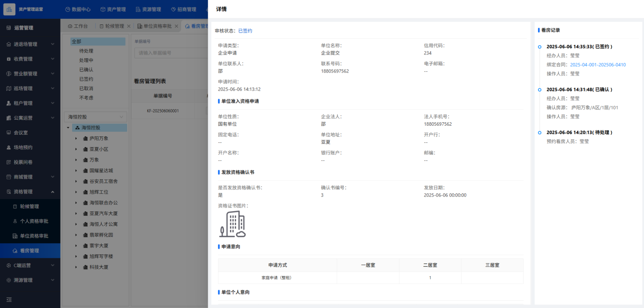Open 资产管理 in the top navigation
This screenshot has height=308, width=644.
(113, 9)
